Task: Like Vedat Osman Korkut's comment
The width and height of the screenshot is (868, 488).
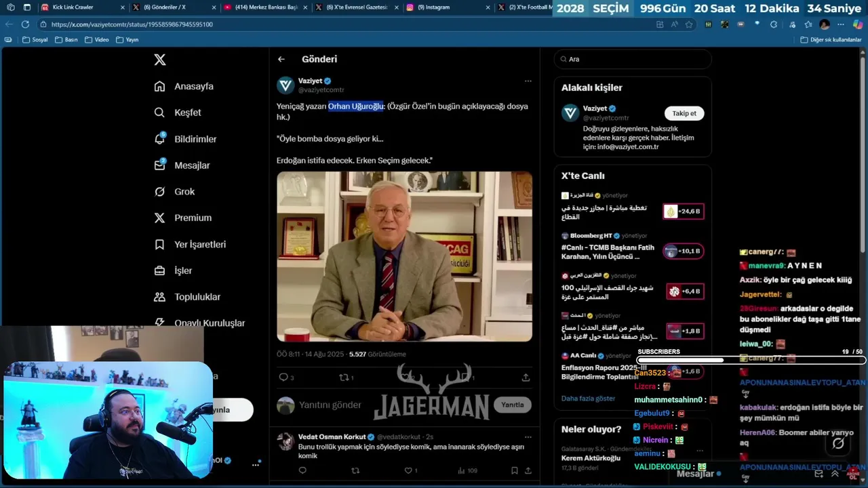Action: point(408,470)
